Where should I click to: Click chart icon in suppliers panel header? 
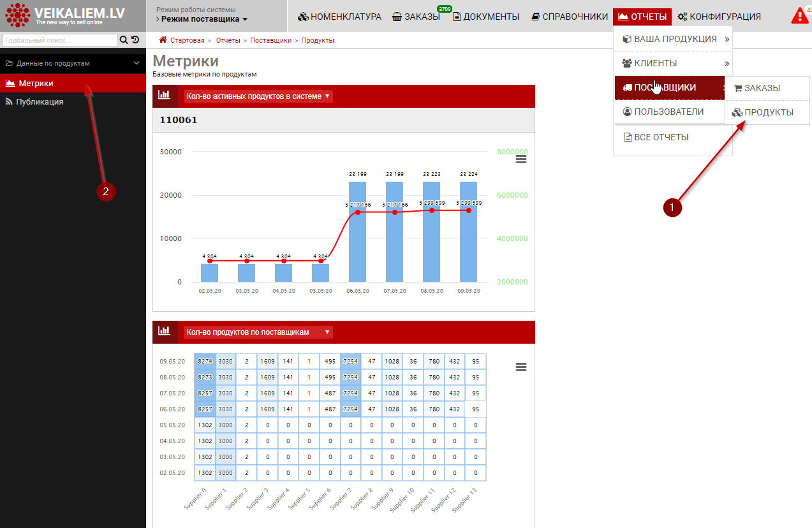pos(165,332)
